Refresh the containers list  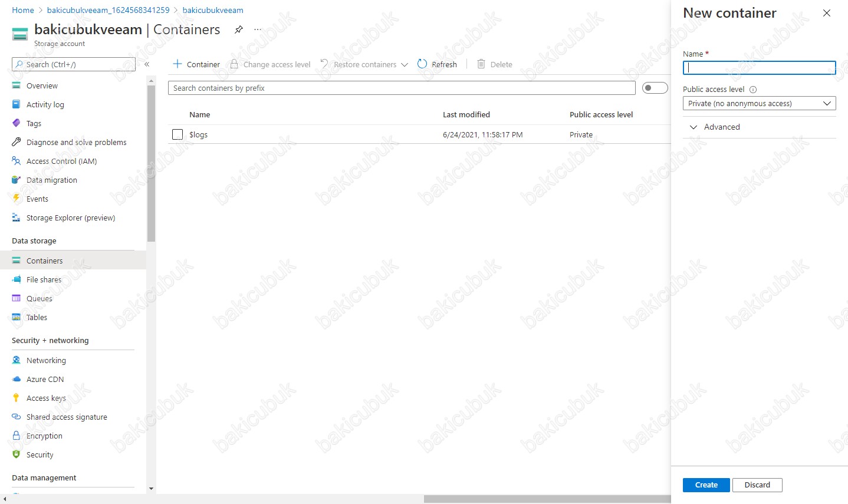(437, 64)
